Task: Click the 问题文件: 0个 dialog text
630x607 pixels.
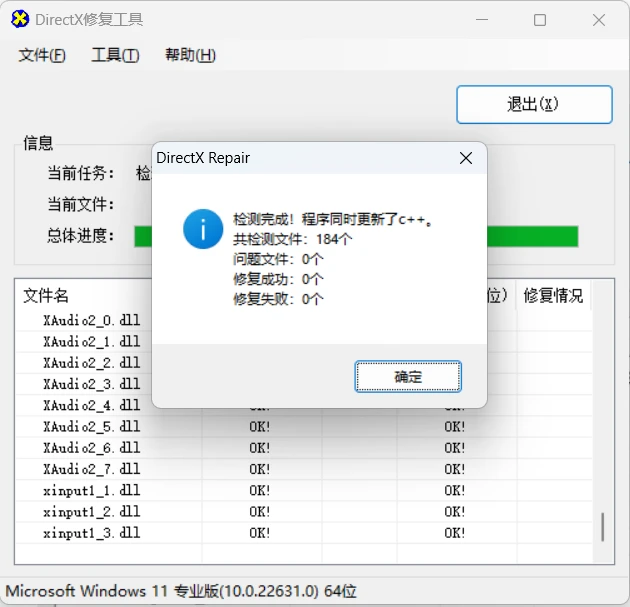Action: point(278,259)
